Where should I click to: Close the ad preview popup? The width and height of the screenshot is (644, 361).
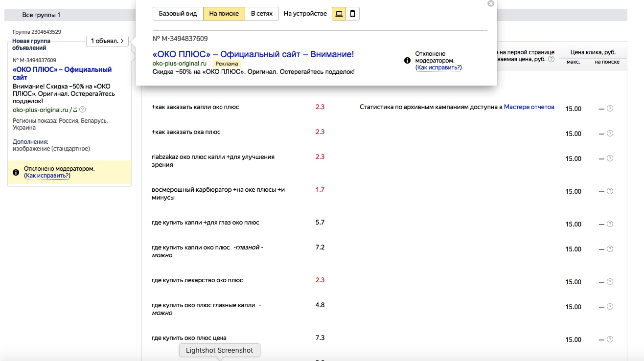pyautogui.click(x=491, y=3)
